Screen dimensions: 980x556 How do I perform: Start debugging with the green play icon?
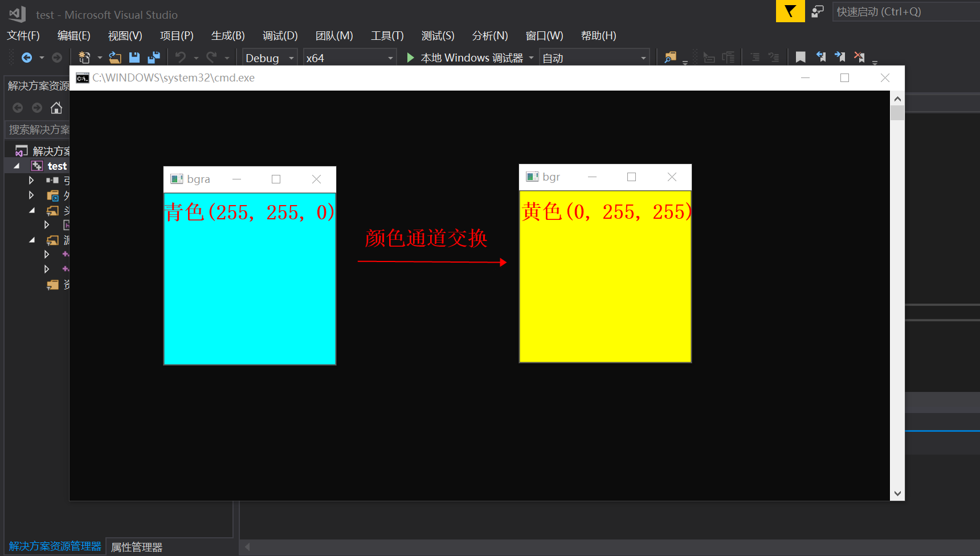[410, 58]
